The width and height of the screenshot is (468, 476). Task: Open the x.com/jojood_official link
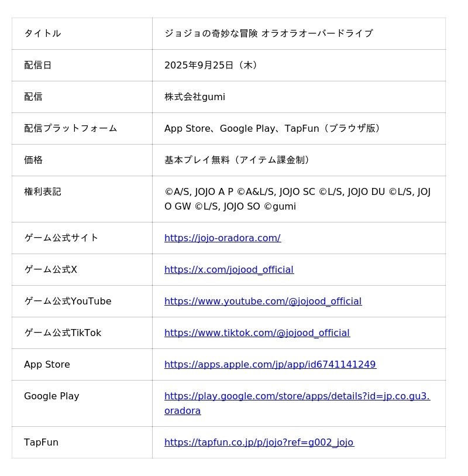pos(229,269)
